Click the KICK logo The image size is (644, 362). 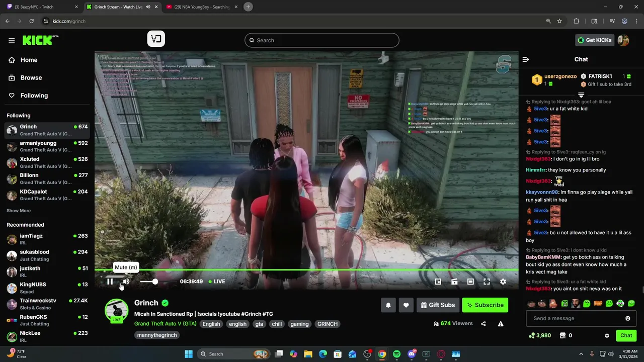pyautogui.click(x=40, y=40)
